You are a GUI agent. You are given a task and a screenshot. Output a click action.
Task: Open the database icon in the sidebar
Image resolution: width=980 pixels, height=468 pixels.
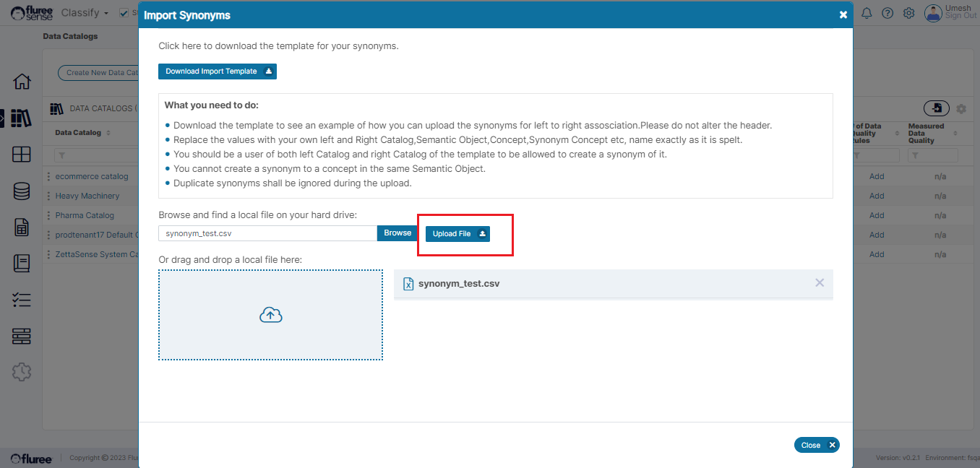click(x=22, y=191)
